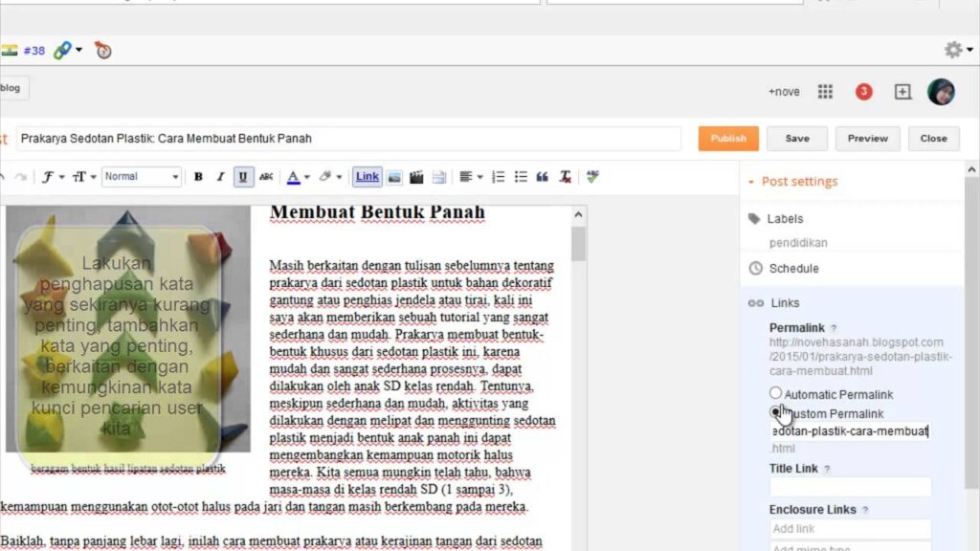Toggle italic formatting

tap(220, 177)
